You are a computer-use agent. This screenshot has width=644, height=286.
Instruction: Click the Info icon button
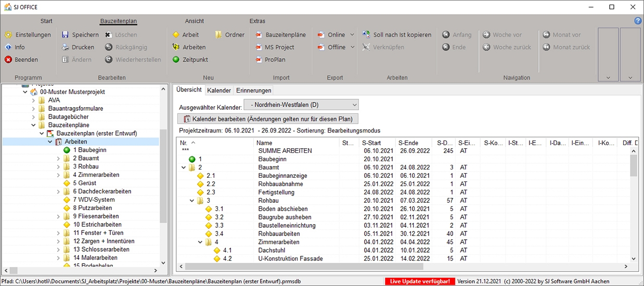click(x=15, y=47)
